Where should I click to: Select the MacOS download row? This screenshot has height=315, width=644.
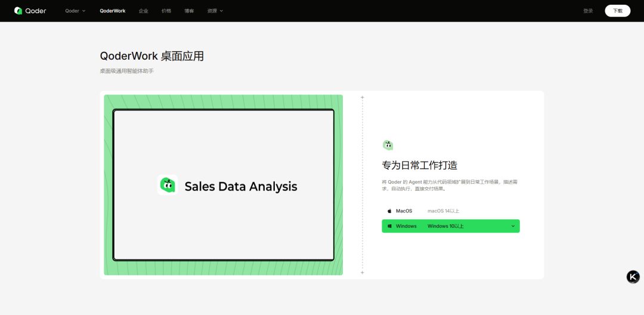tap(451, 211)
